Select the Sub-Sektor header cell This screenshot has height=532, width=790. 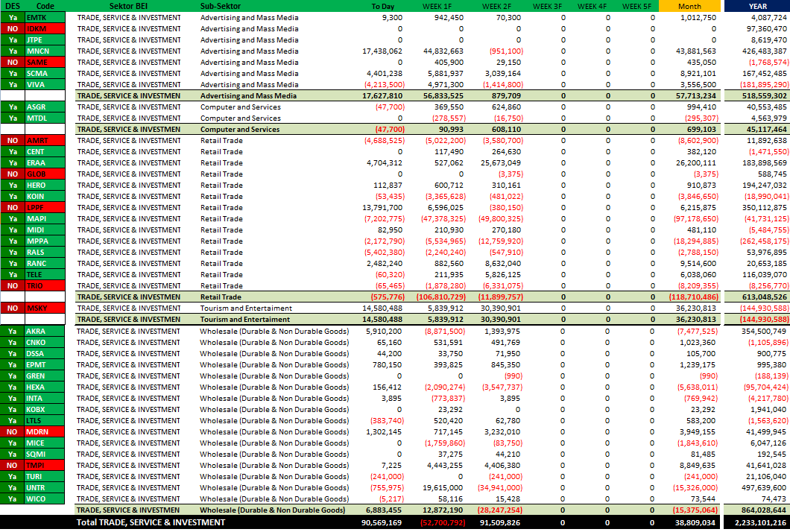point(220,6)
